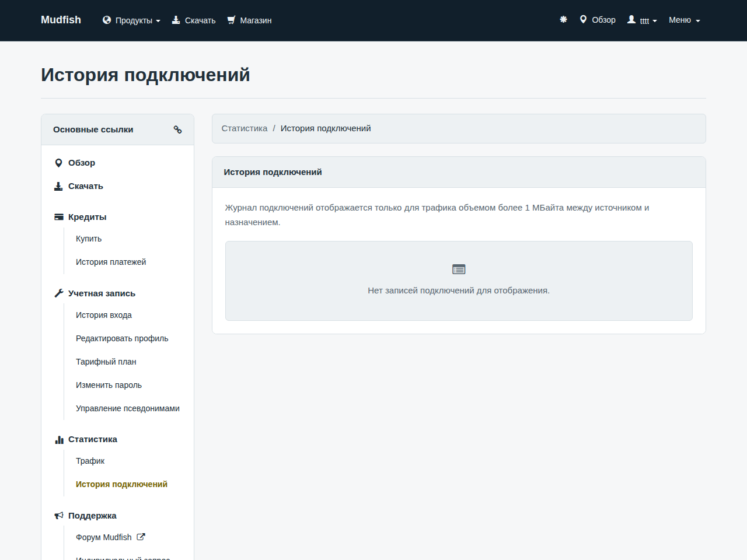Click the download icon in navbar
The height and width of the screenshot is (560, 747).
click(x=176, y=20)
